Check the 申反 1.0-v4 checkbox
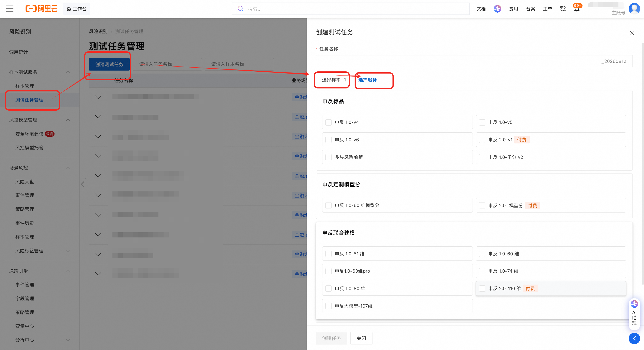Viewport: 644px width, 350px height. coord(329,122)
